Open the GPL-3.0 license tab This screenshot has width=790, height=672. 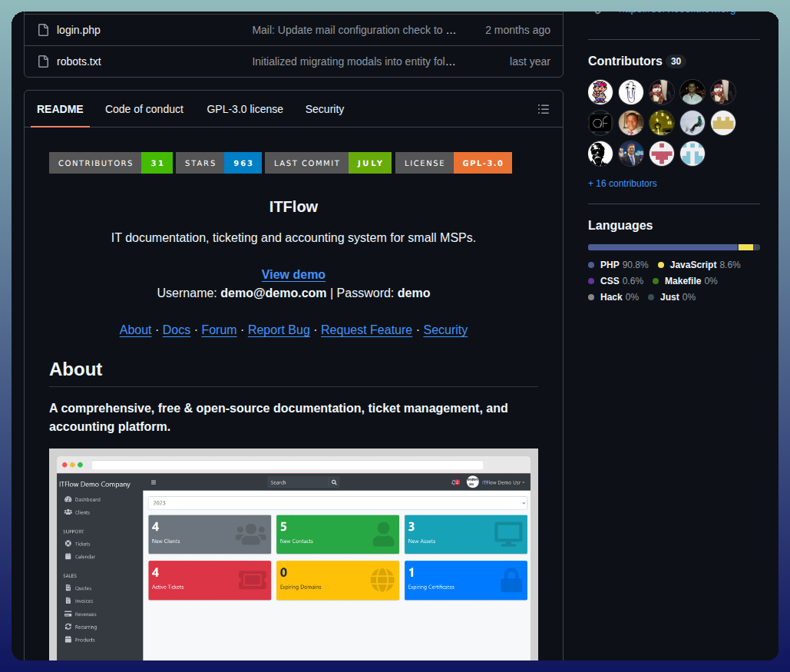point(245,109)
